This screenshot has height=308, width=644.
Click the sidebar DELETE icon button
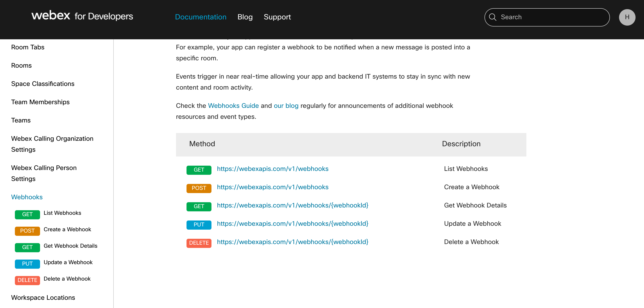[x=27, y=280]
